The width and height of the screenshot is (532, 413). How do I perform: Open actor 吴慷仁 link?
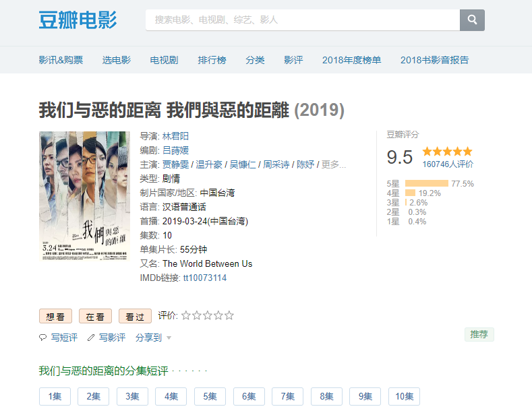(243, 165)
